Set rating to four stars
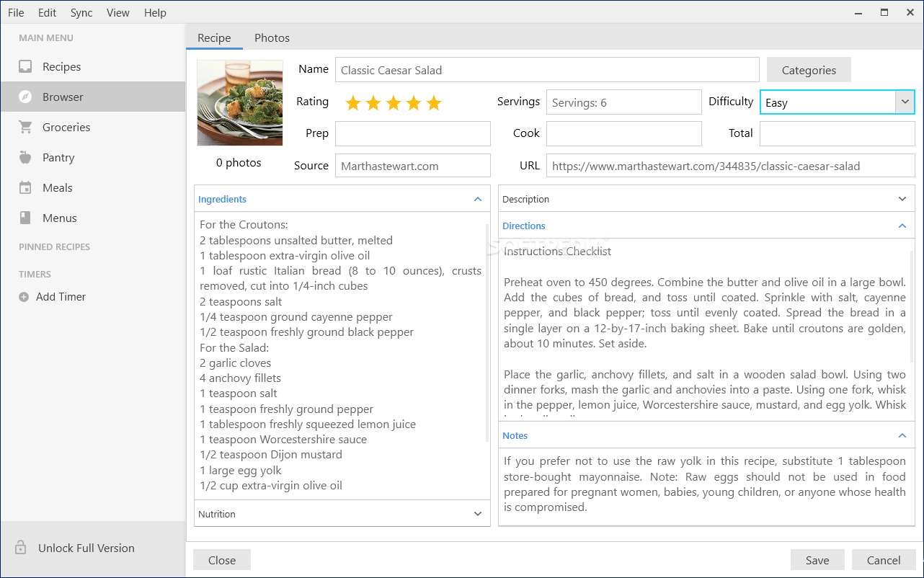924x578 pixels. 414,103
